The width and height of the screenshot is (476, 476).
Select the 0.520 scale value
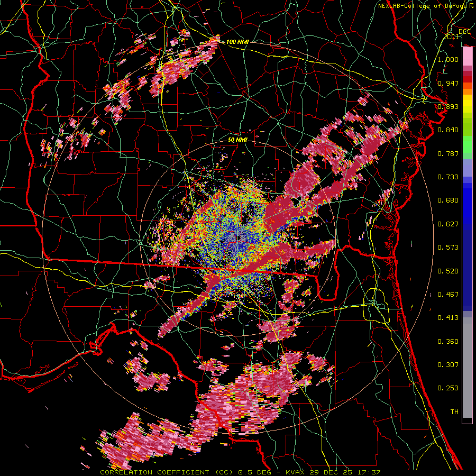448,271
